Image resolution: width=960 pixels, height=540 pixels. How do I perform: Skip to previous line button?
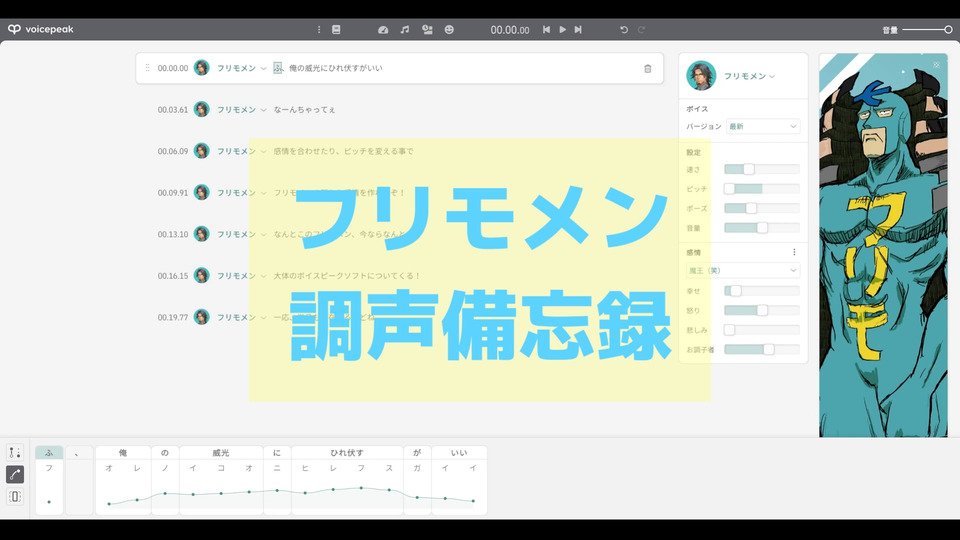tap(546, 29)
